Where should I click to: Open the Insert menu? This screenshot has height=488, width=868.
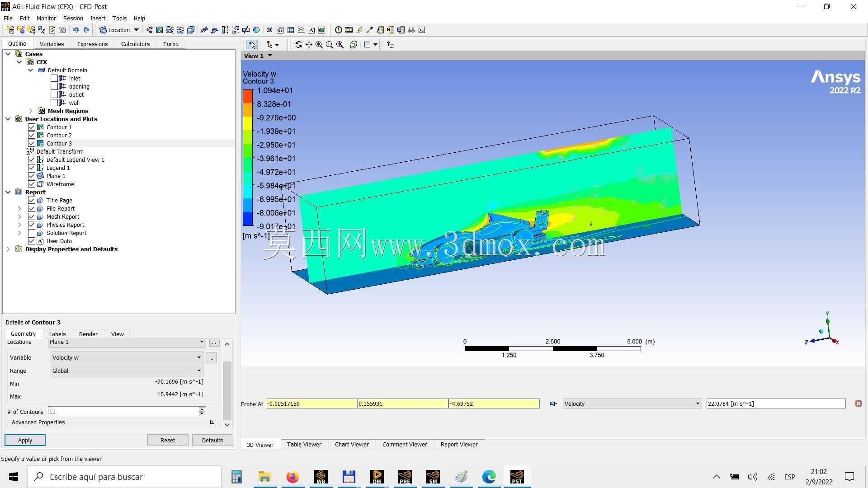point(98,18)
